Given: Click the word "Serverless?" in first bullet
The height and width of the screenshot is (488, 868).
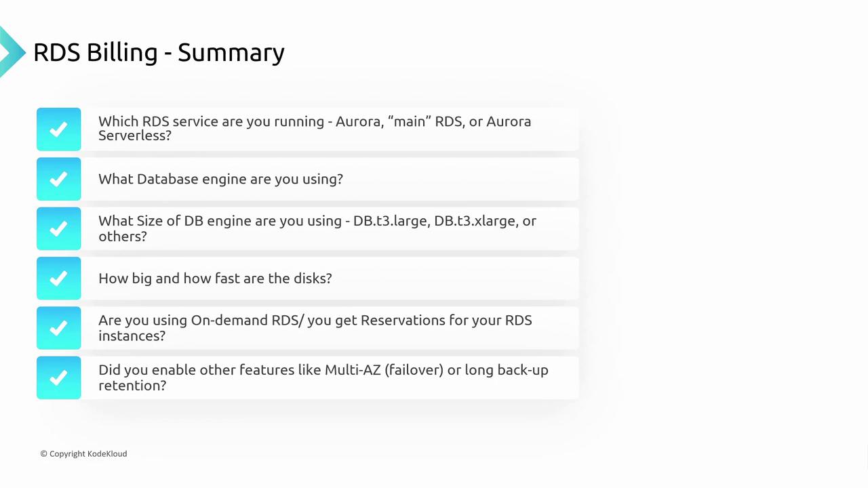Looking at the screenshot, I should pyautogui.click(x=135, y=136).
